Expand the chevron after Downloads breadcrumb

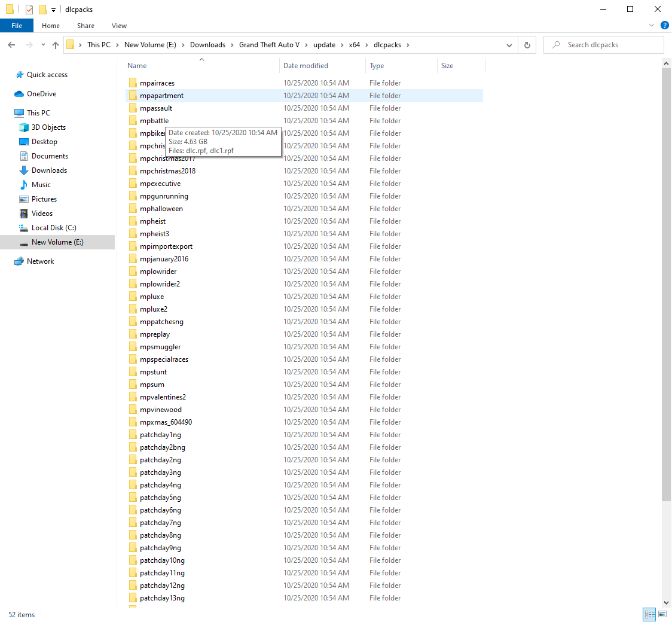coord(232,45)
